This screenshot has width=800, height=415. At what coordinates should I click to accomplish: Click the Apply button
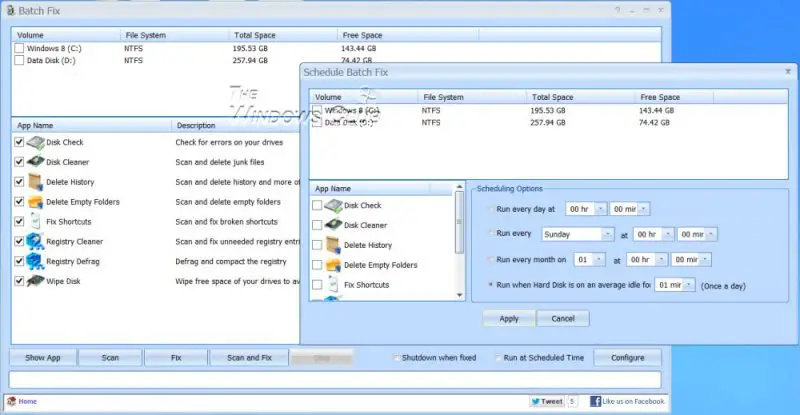[x=509, y=319]
